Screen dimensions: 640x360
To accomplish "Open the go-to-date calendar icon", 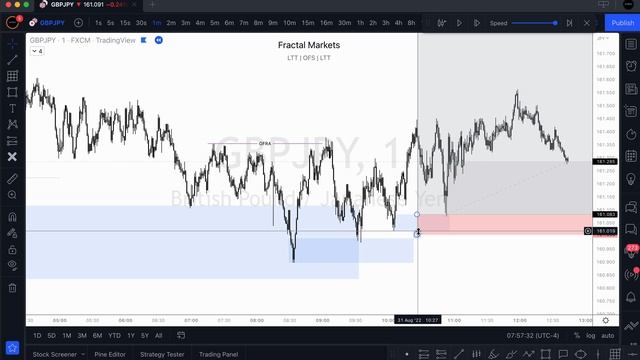I will [181, 336].
